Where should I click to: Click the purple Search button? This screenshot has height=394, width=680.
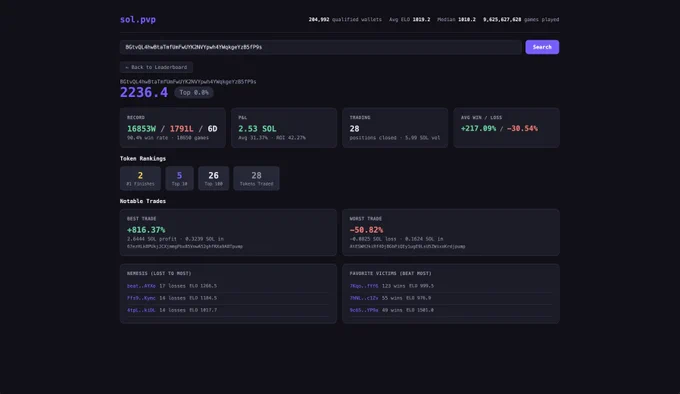(542, 47)
